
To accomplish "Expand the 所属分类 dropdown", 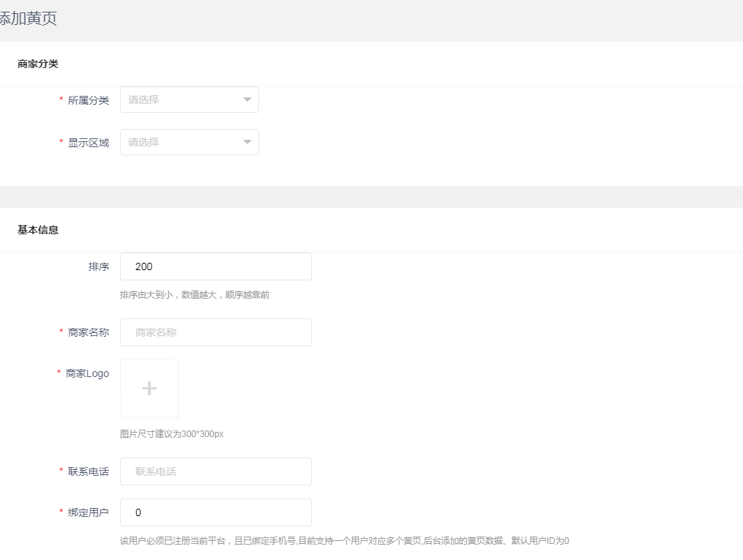I will point(189,100).
